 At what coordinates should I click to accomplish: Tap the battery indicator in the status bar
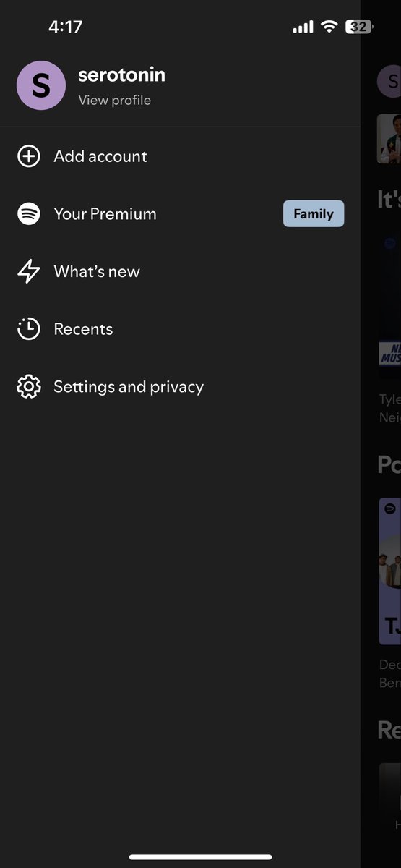pos(359,27)
